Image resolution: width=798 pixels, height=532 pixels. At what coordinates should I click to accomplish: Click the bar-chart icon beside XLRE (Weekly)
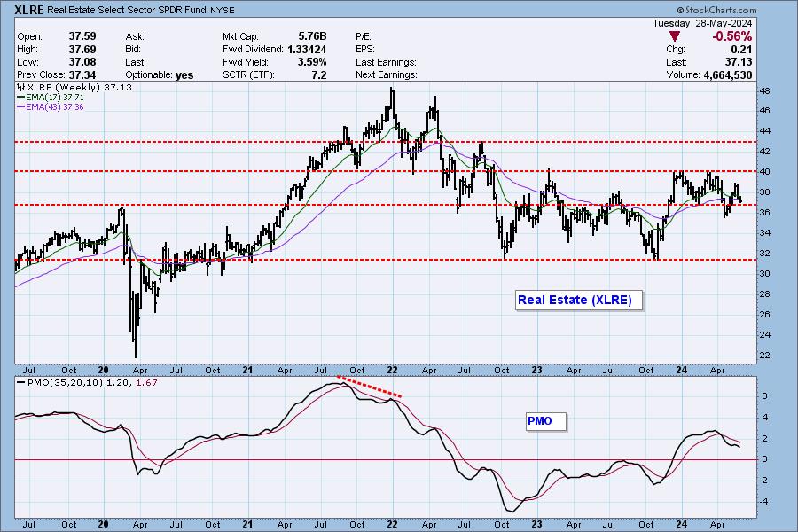pos(21,87)
